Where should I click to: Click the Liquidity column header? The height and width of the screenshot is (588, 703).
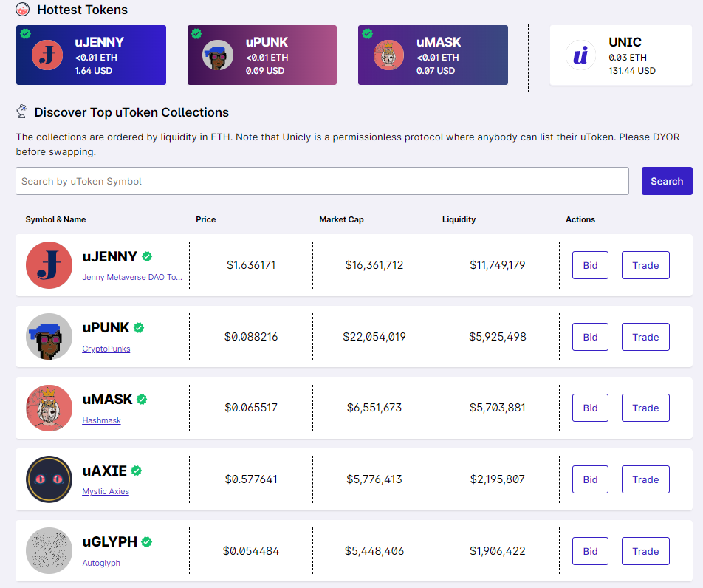(459, 219)
